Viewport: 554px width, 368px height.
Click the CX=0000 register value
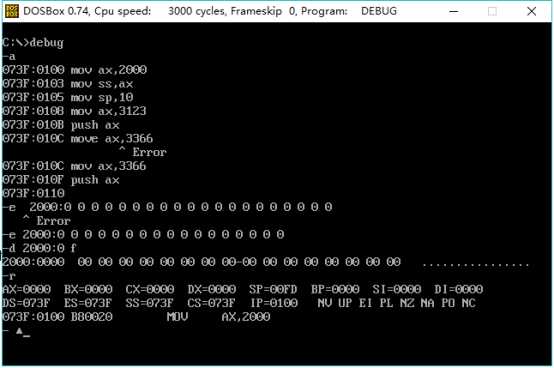coord(150,290)
